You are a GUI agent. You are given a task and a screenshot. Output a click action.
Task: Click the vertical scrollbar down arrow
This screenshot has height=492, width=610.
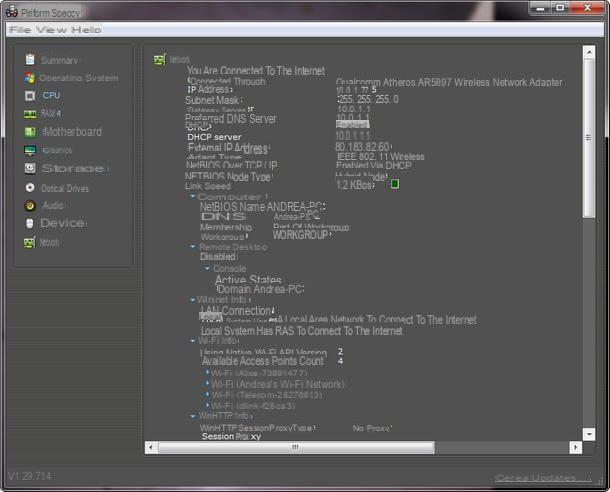pos(589,434)
